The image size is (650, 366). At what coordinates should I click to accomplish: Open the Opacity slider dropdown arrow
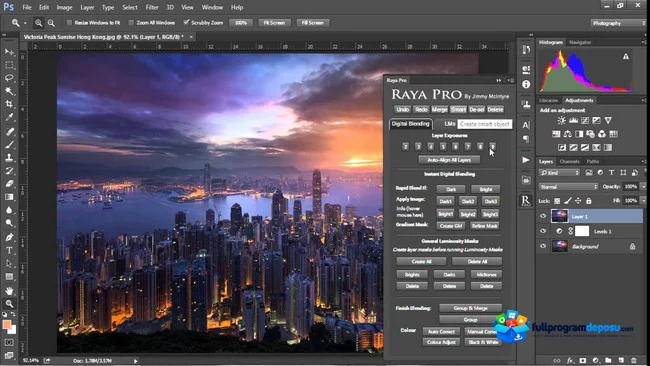(x=643, y=187)
